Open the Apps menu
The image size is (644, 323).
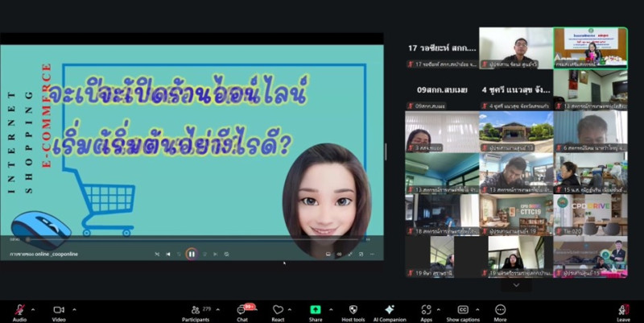(x=427, y=310)
